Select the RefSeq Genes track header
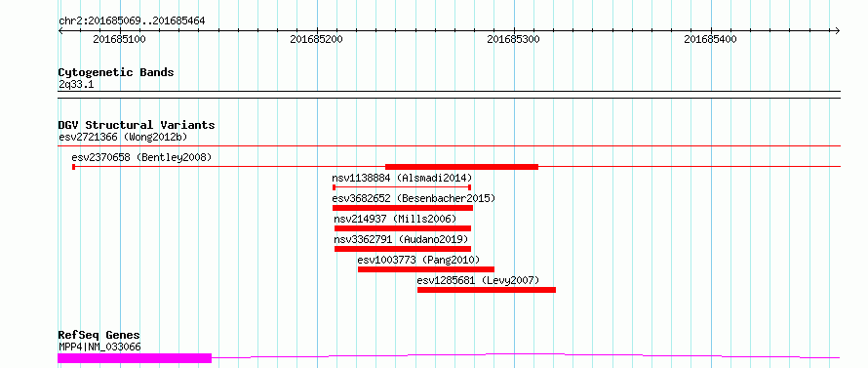 tap(99, 336)
